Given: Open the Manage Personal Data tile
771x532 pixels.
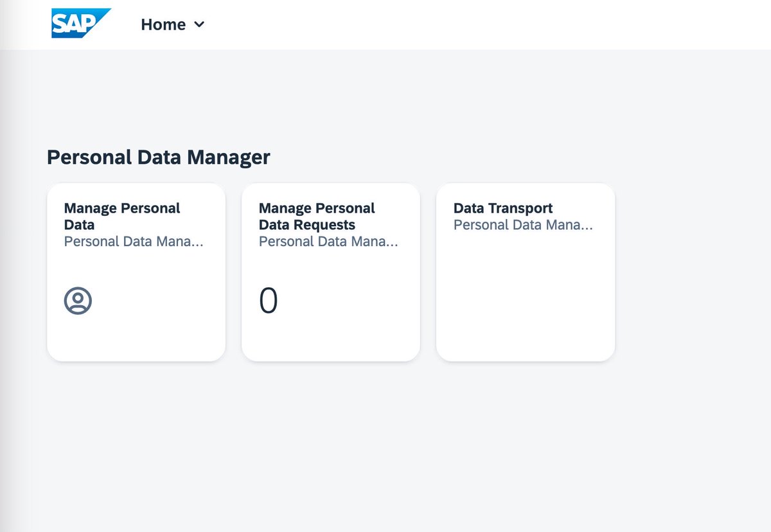Looking at the screenshot, I should pos(136,272).
